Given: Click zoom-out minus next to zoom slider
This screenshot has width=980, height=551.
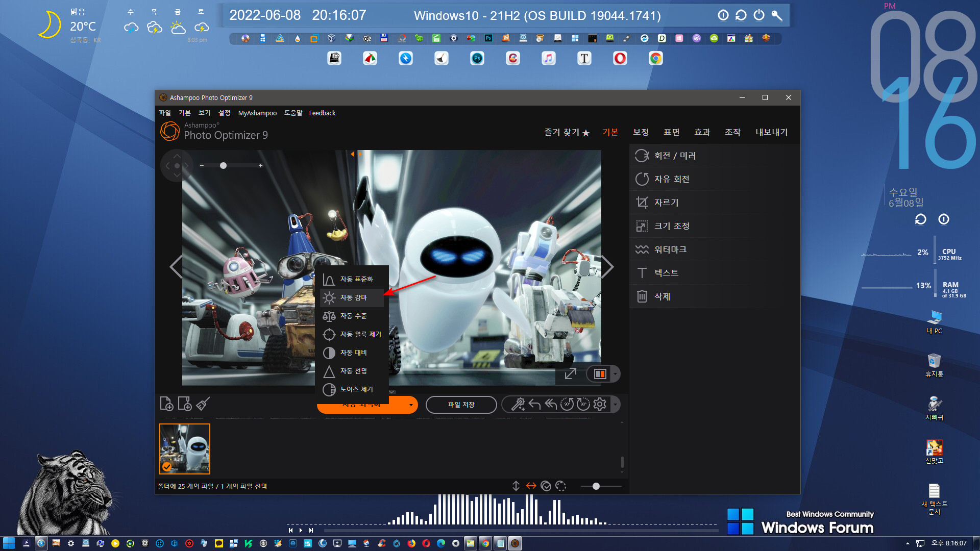Looking at the screenshot, I should [202, 166].
